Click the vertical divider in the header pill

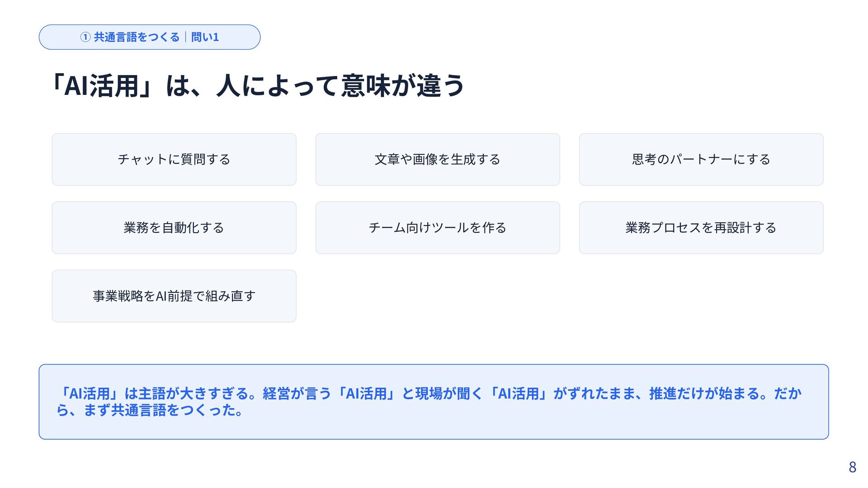[x=185, y=37]
